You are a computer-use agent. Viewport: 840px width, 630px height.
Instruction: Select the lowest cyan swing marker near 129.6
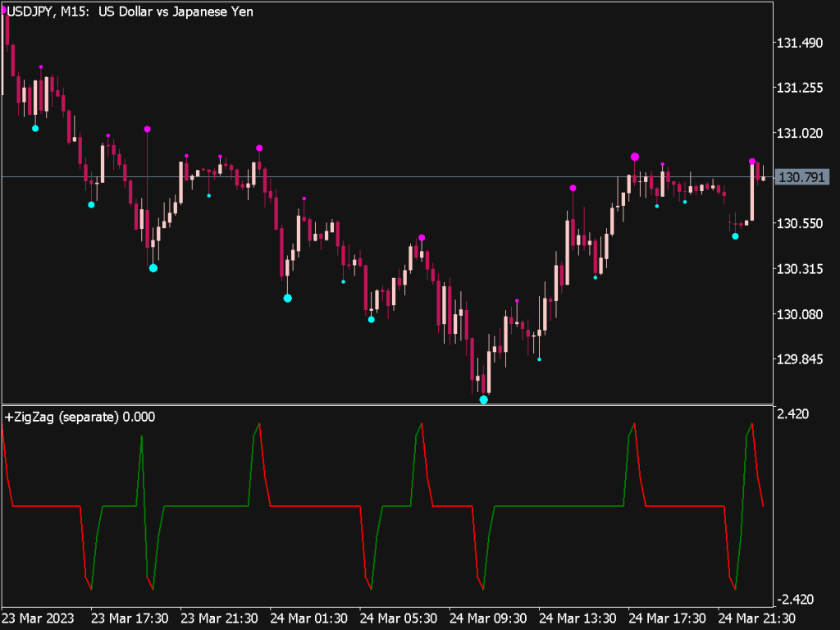click(484, 399)
